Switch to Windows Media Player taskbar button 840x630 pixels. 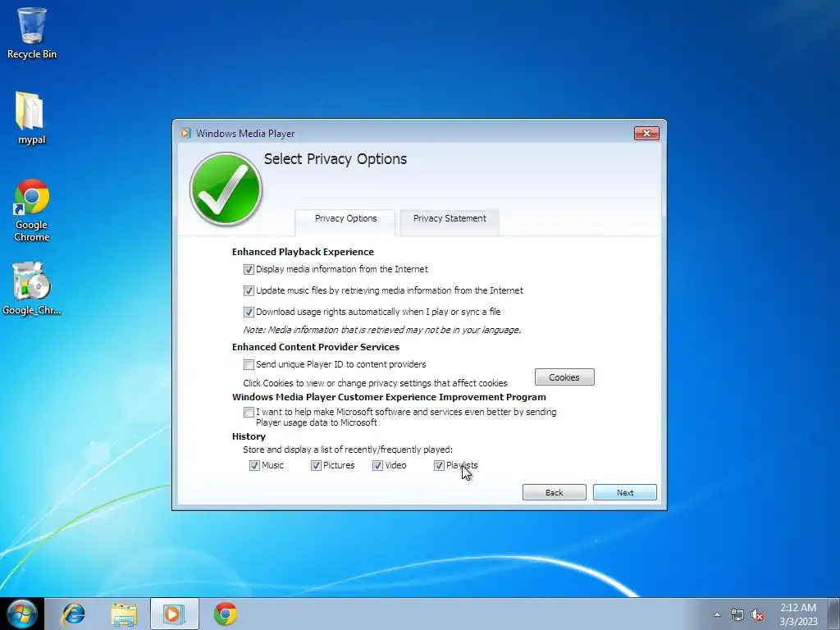(x=174, y=614)
